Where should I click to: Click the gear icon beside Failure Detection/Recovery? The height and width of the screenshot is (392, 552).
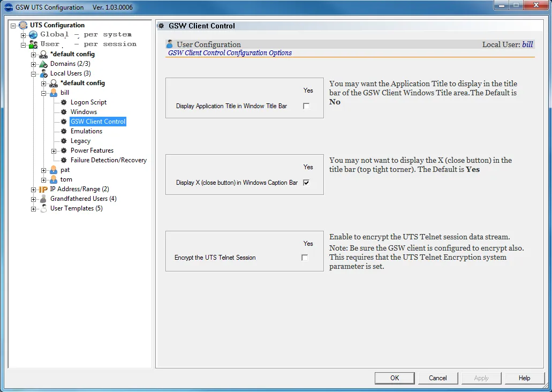(x=64, y=160)
